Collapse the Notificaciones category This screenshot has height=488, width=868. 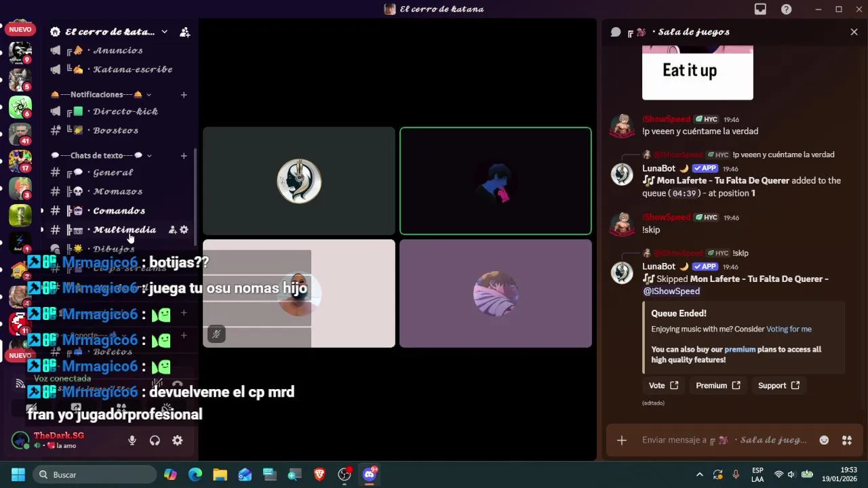pos(100,94)
